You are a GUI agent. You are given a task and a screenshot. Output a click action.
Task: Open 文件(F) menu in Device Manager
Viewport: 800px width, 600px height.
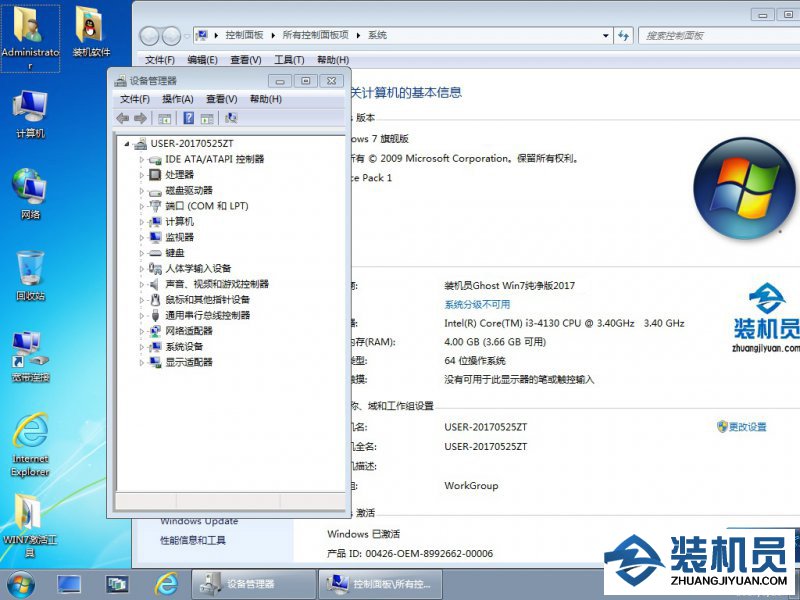click(135, 99)
